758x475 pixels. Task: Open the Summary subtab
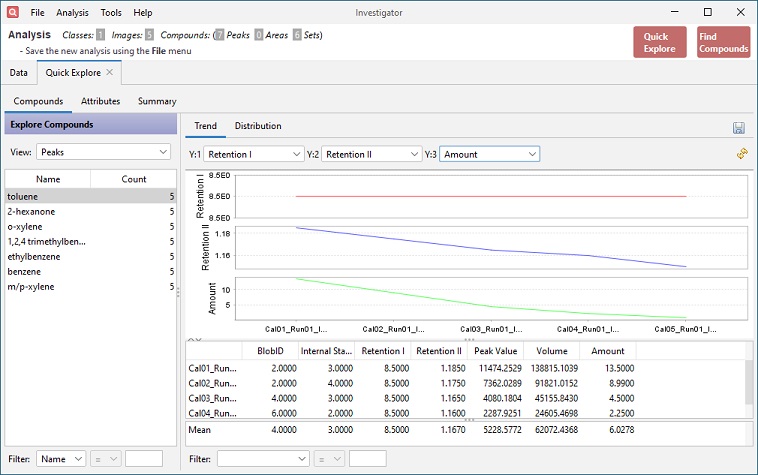pos(157,101)
